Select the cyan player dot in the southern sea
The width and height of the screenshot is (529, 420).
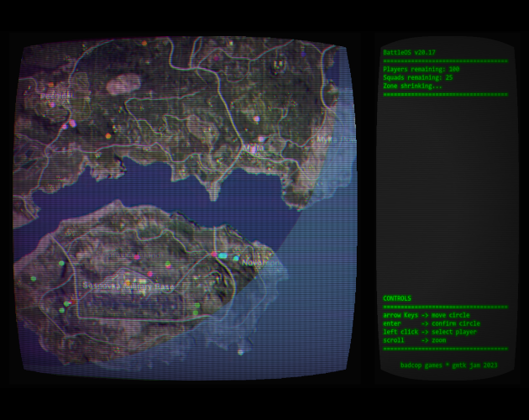click(x=240, y=352)
